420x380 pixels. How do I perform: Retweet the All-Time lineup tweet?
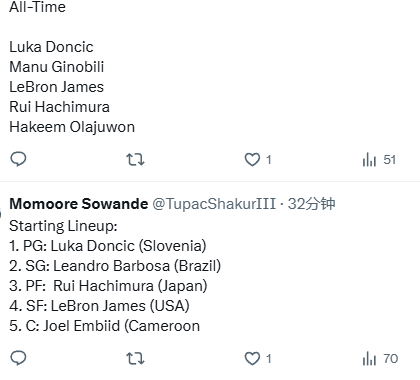[x=135, y=160]
